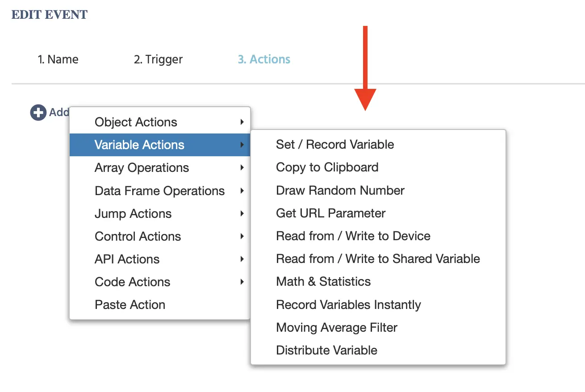The height and width of the screenshot is (392, 585).
Task: Choose Read from / Write to Device
Action: [x=353, y=236]
